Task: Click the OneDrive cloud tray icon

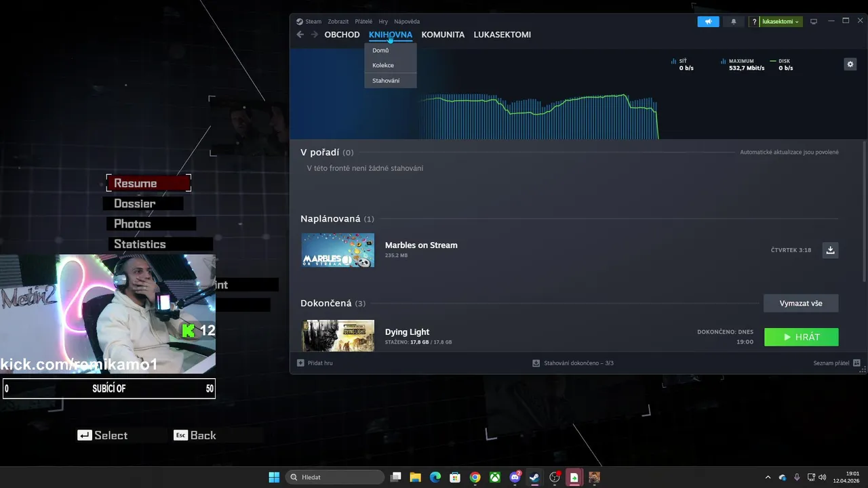Action: 783,477
